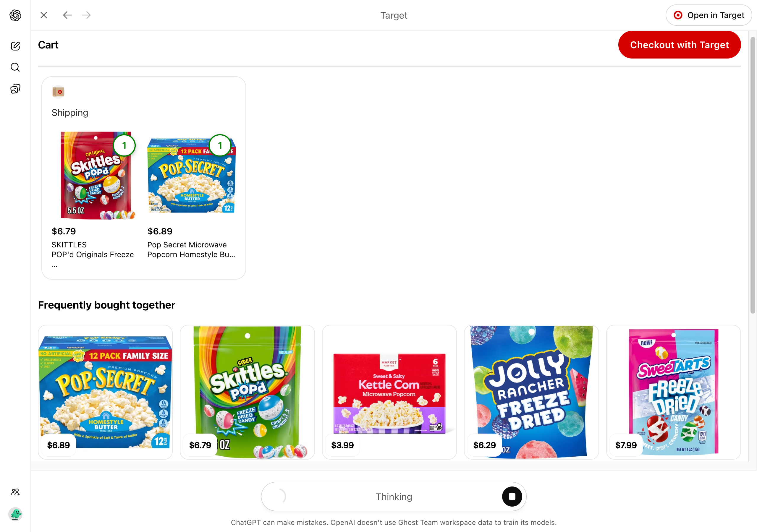Select Skittles POP'd Originals cart item image
The width and height of the screenshot is (757, 532).
[x=96, y=176]
